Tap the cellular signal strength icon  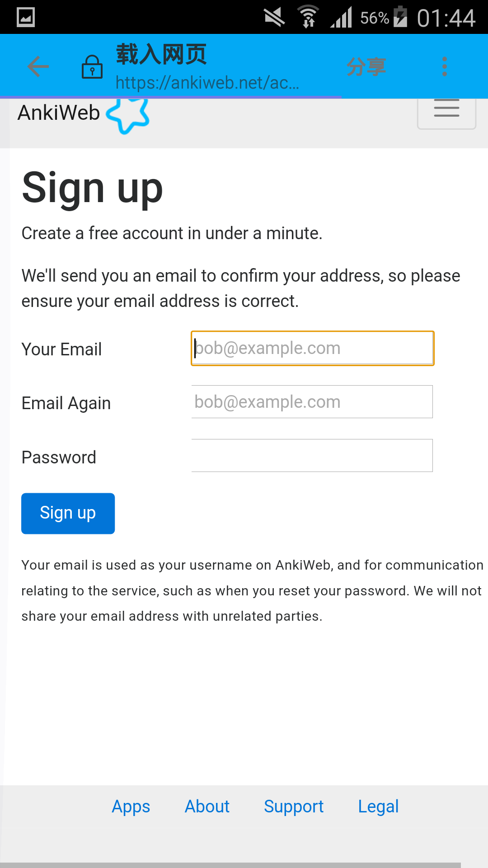pos(341,17)
